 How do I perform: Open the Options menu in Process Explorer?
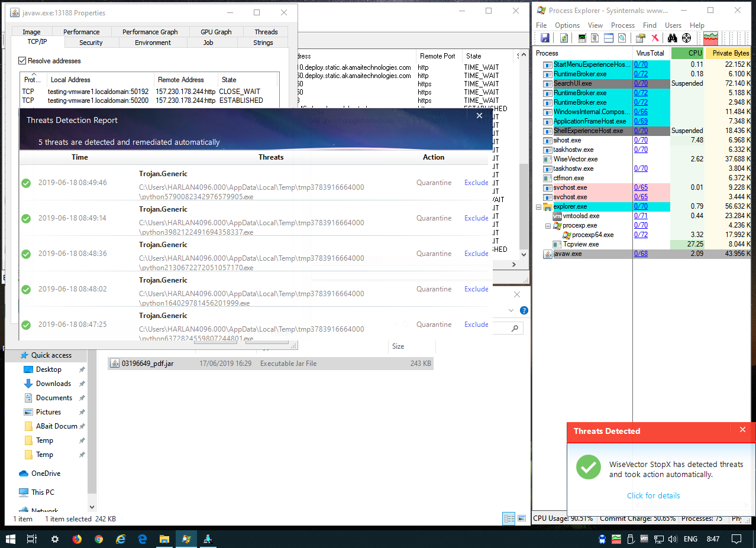(x=567, y=25)
